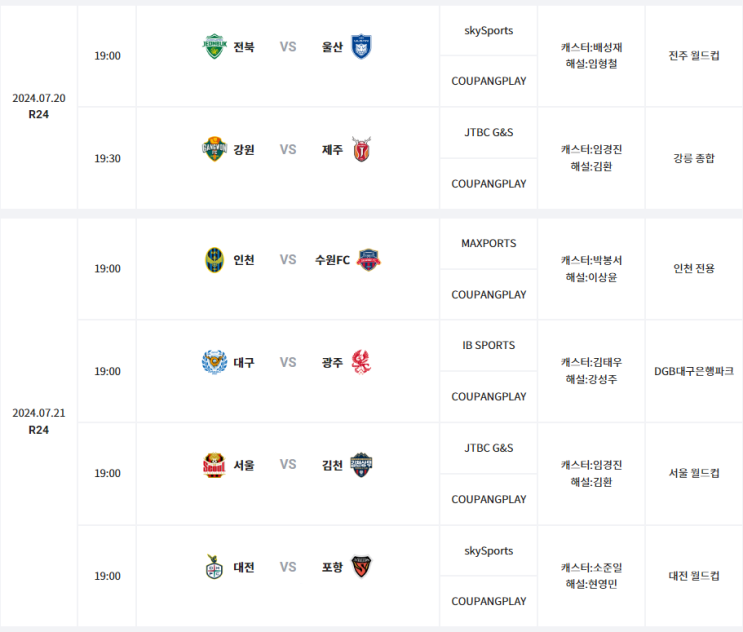Select skySports broadcaster for 전북 vs 울산

coord(489,31)
